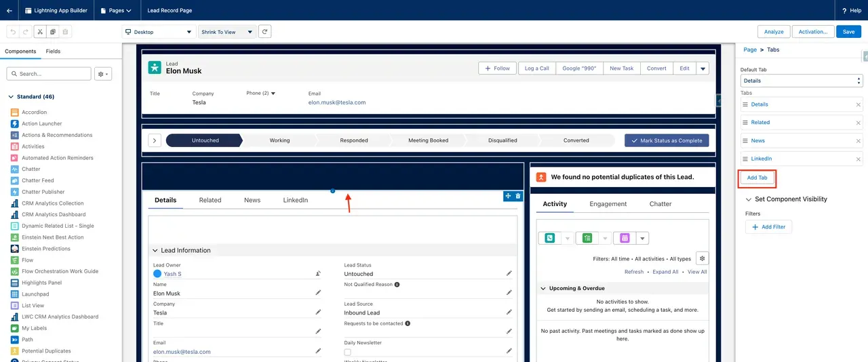Click the Lead record avatar icon
Screen dimensions: 868x362
coord(155,67)
